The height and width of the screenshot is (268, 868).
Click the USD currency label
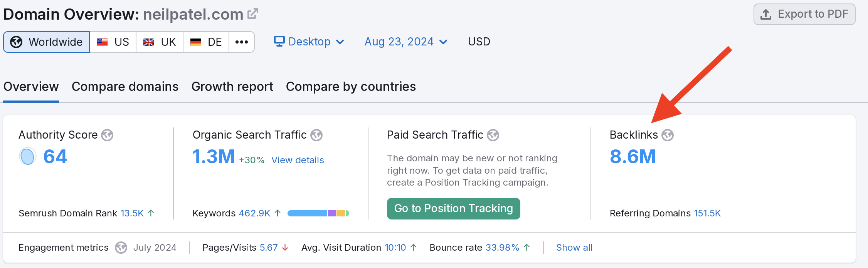pos(479,42)
